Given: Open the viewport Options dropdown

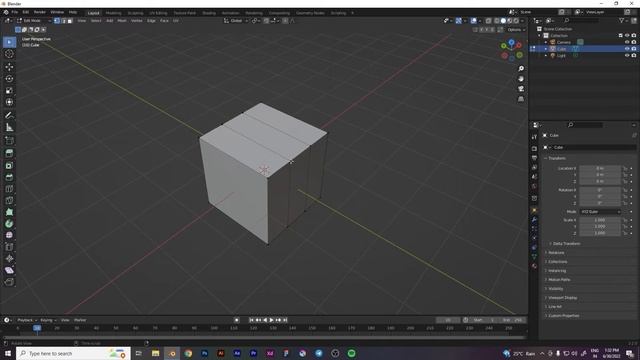Looking at the screenshot, I should [x=516, y=30].
